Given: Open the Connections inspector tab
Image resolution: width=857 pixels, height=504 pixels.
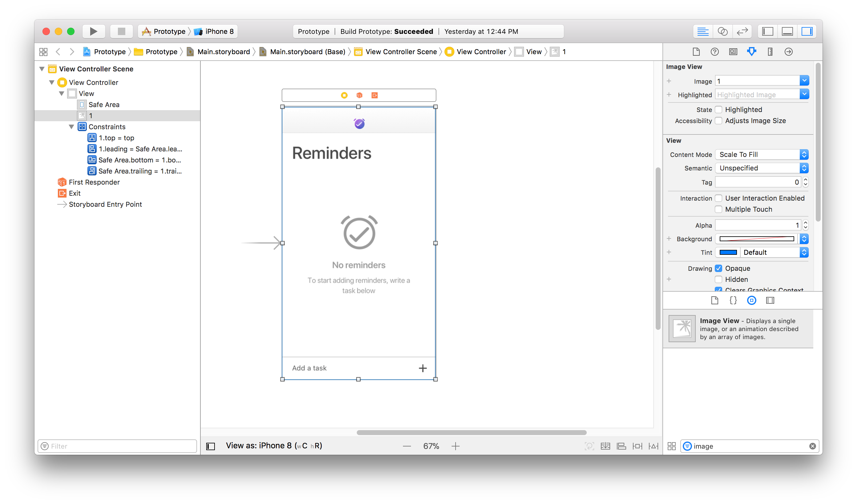Looking at the screenshot, I should [x=788, y=52].
